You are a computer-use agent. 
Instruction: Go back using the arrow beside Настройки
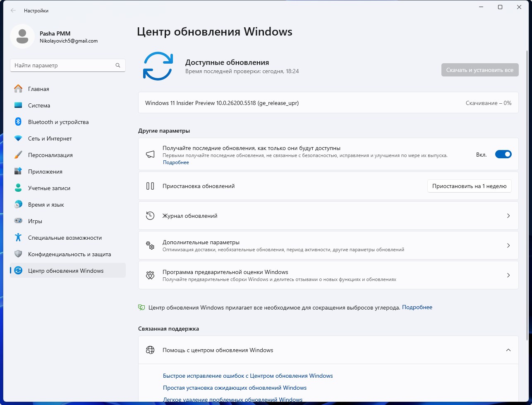[x=13, y=11]
